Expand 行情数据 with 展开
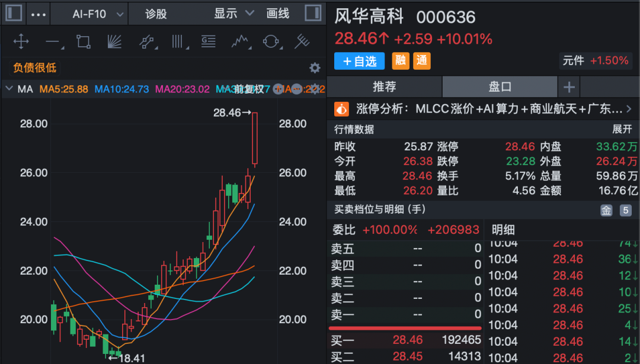Image resolution: width=640 pixels, height=364 pixels. point(622,129)
